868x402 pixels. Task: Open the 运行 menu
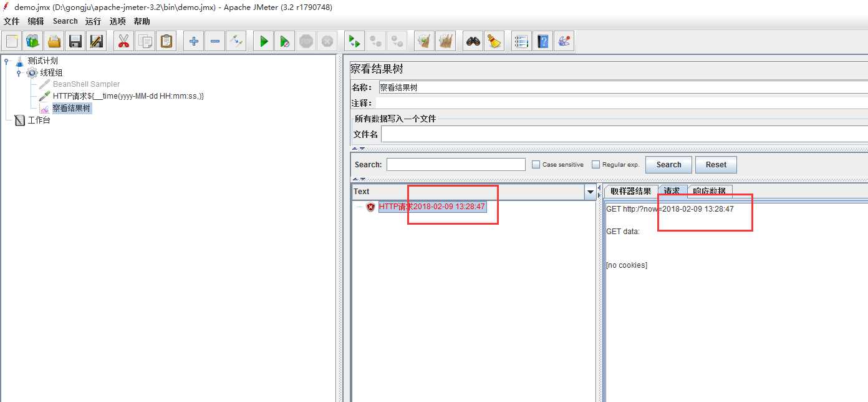tap(94, 21)
